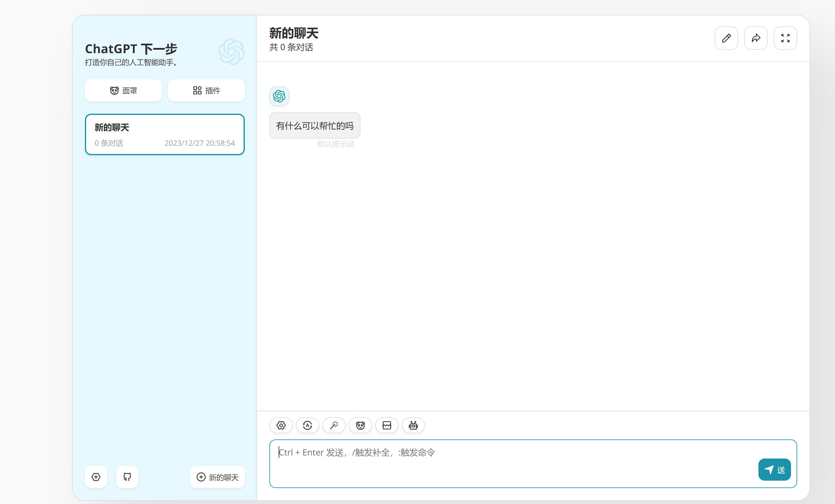
Task: Toggle fullscreen expand icon
Action: [785, 38]
